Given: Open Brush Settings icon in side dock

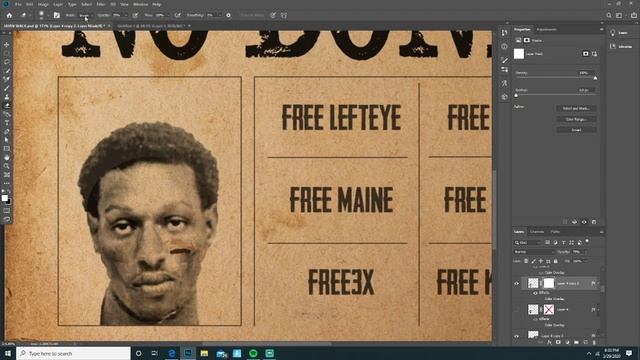Looking at the screenshot, I should (504, 60).
